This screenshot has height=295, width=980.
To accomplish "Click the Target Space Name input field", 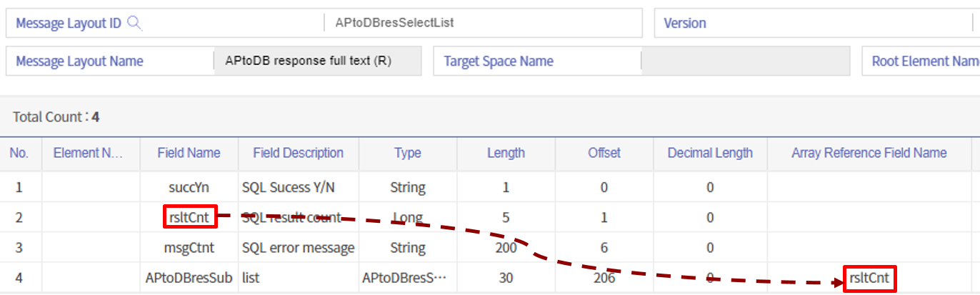I will click(745, 61).
